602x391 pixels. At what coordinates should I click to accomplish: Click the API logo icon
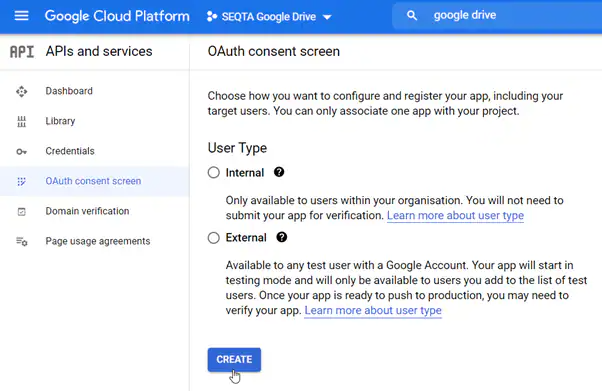click(22, 51)
